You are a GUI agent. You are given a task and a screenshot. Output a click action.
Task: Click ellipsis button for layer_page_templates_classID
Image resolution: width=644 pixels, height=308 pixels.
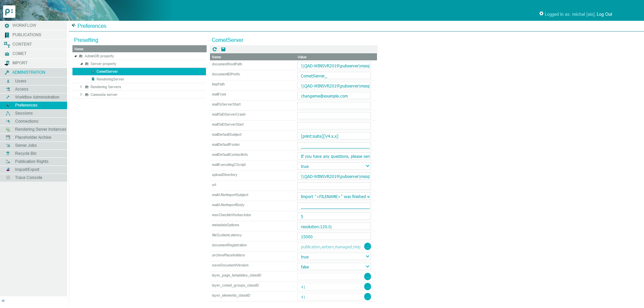[x=368, y=277]
